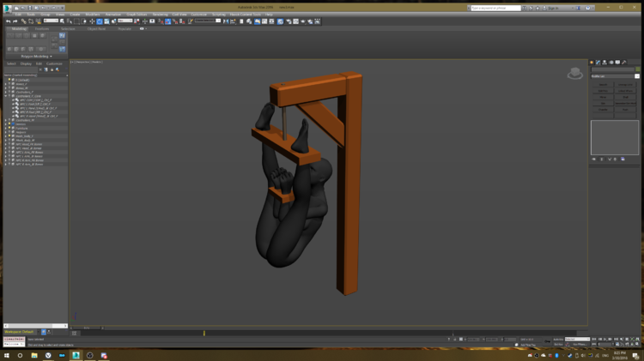Click the ViewCube in the viewport
The width and height of the screenshot is (644, 361).
click(575, 73)
